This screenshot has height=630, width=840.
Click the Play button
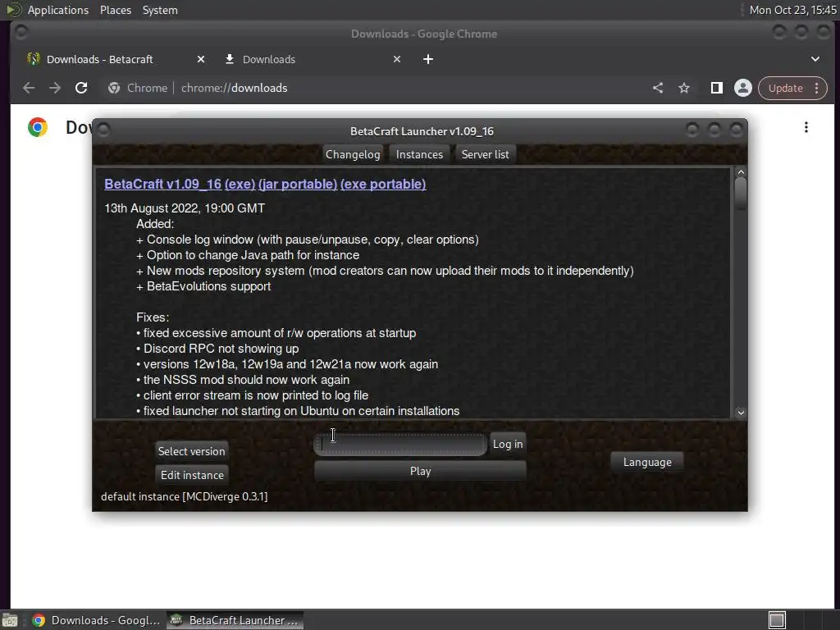(x=420, y=471)
